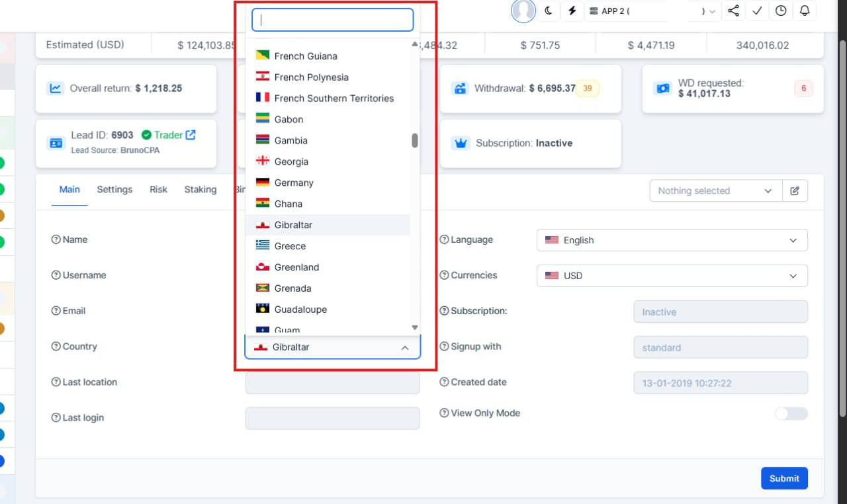Click the ID card icon beside Lead ID
The image size is (847, 504).
[x=56, y=143]
